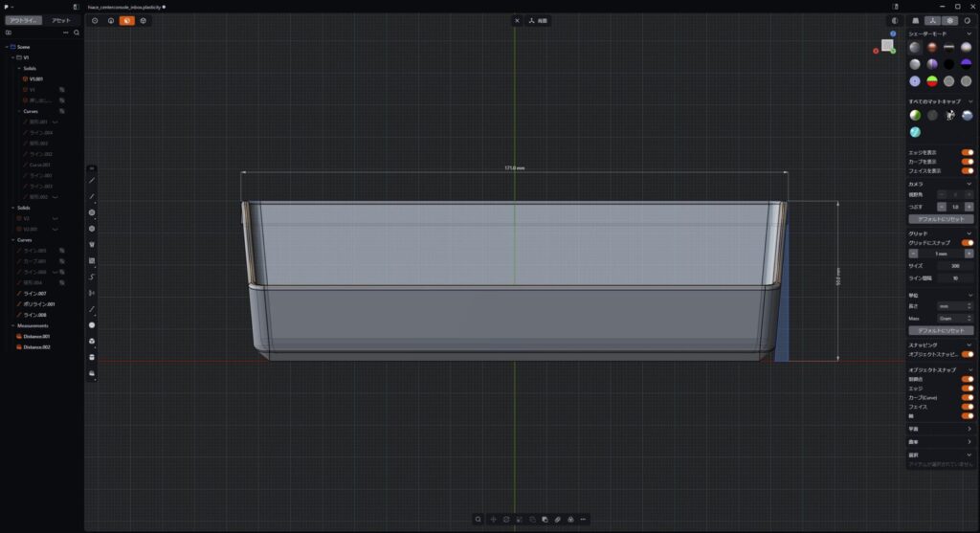This screenshot has height=533, width=980.
Task: Click カメラ デフォルトにリセット button
Action: tap(940, 219)
